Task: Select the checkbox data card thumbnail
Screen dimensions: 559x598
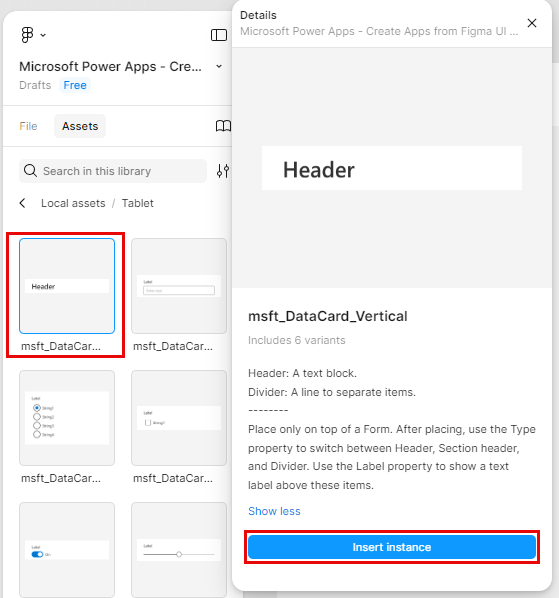Action: [x=179, y=418]
